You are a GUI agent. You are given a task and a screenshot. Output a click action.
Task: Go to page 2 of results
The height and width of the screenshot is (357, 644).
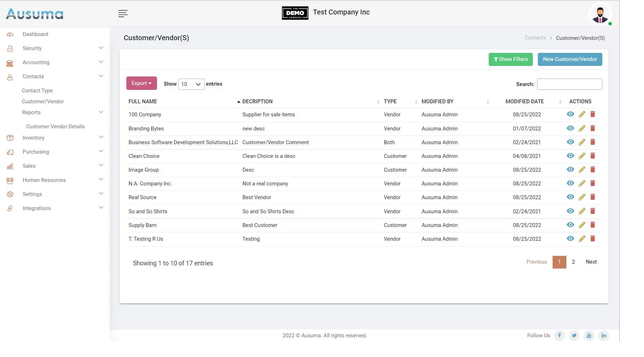pyautogui.click(x=573, y=262)
